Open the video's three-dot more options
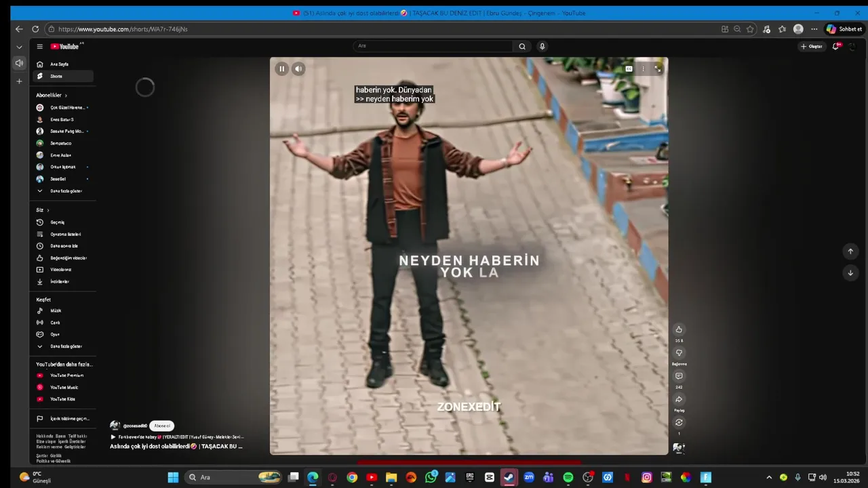The height and width of the screenshot is (488, 868). point(643,68)
